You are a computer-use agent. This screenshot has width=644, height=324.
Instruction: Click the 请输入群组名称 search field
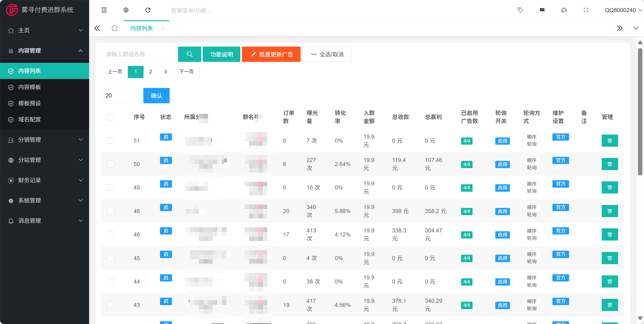pyautogui.click(x=139, y=54)
